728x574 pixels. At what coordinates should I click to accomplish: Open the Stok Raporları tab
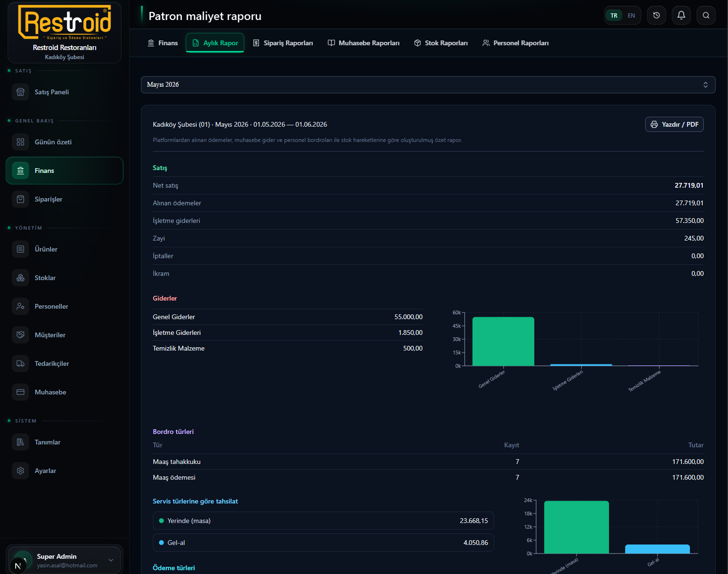point(441,43)
